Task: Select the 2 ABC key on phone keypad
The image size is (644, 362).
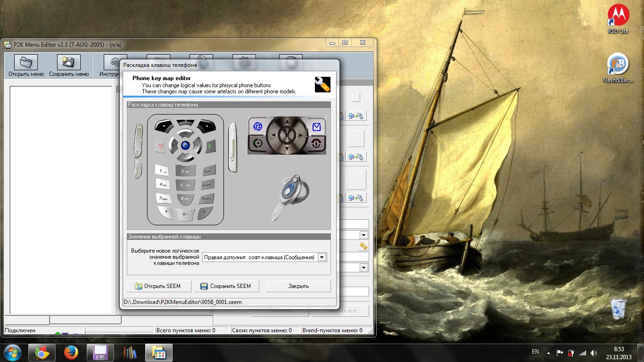Action: (x=185, y=172)
